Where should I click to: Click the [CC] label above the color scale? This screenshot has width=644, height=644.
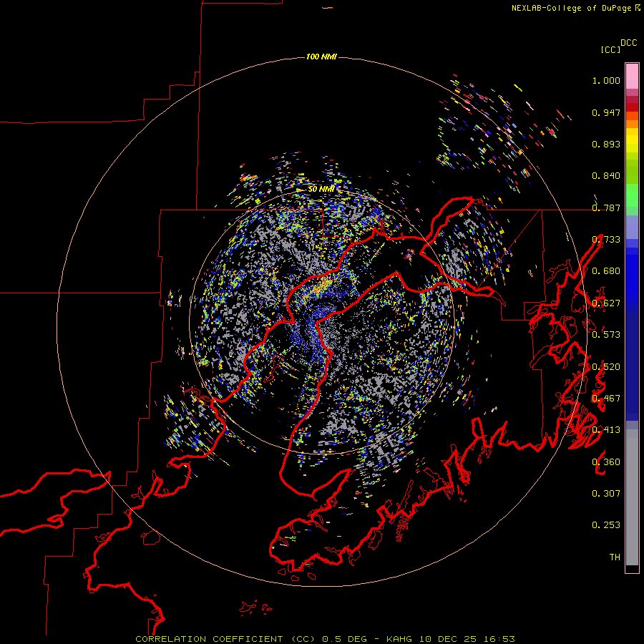(x=610, y=49)
